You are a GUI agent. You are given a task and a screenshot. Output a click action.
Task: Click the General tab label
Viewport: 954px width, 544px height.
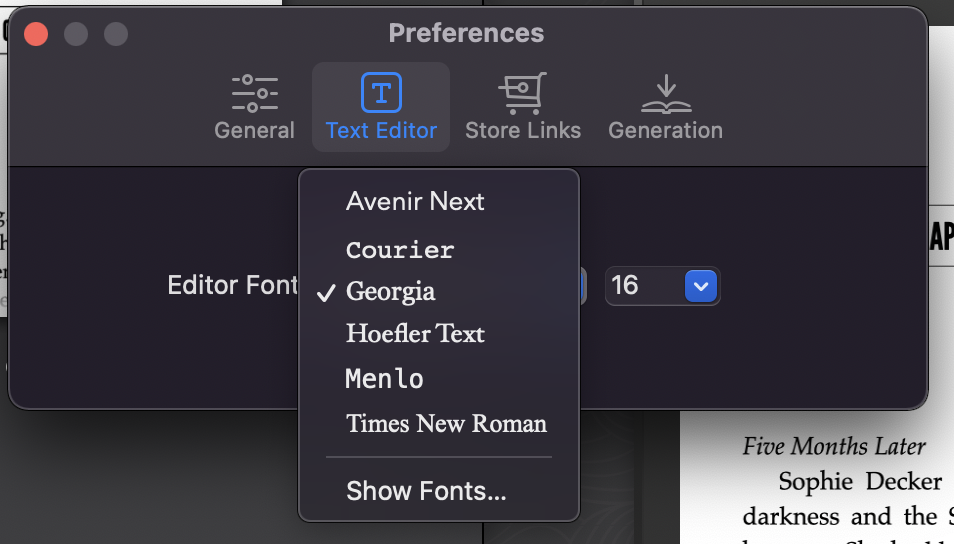(255, 131)
